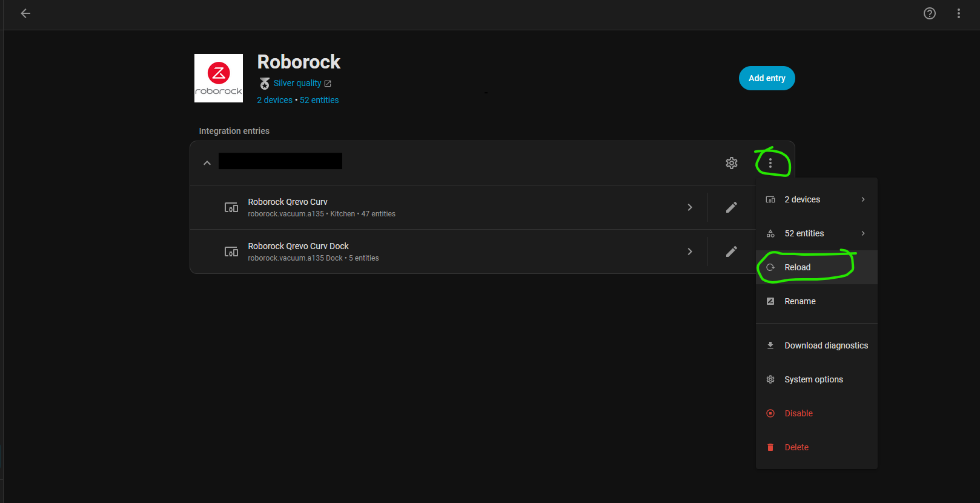The height and width of the screenshot is (503, 980).
Task: Open the page overflow menu in the header
Action: pyautogui.click(x=959, y=13)
